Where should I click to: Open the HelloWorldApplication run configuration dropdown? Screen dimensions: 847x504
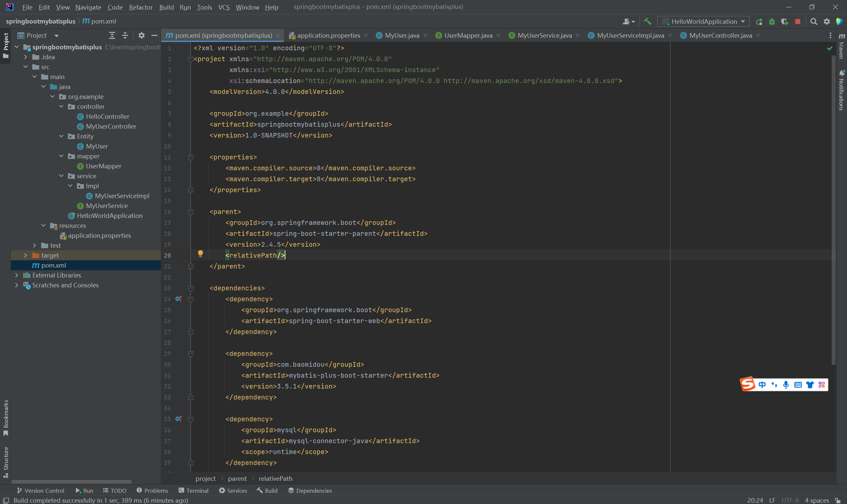704,21
